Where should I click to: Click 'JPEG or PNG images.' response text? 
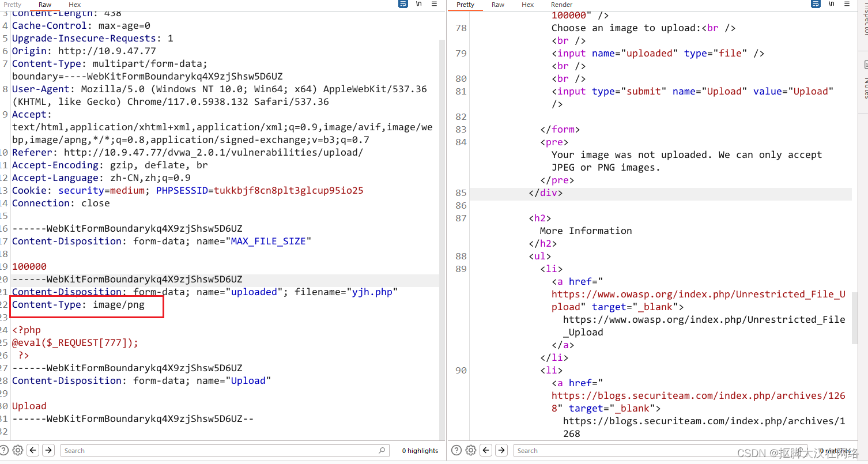pos(606,167)
